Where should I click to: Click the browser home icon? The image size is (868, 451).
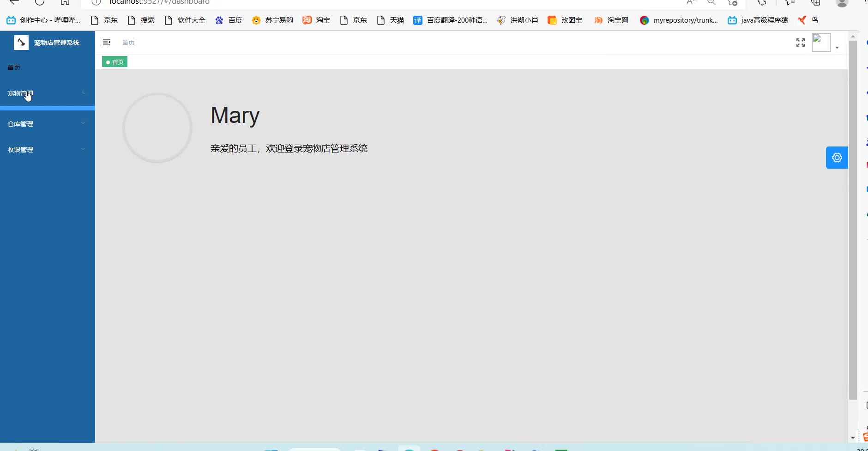click(65, 2)
